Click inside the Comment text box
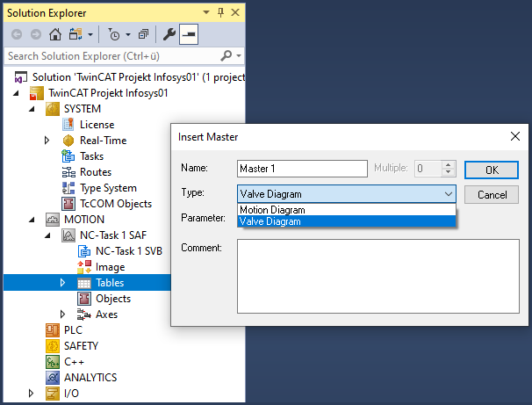Viewport: 532px width, 405px height. coord(378,276)
